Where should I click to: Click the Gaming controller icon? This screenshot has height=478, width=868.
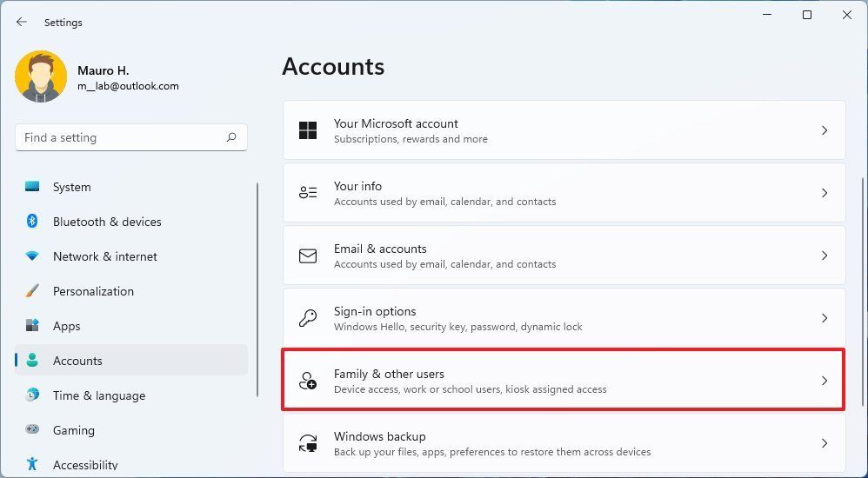coord(32,429)
